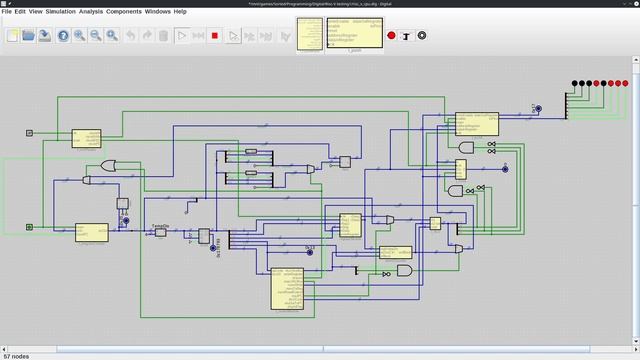Viewport: 640px width, 360px height.
Task: Click the OR gate on the left side
Action: point(108,166)
